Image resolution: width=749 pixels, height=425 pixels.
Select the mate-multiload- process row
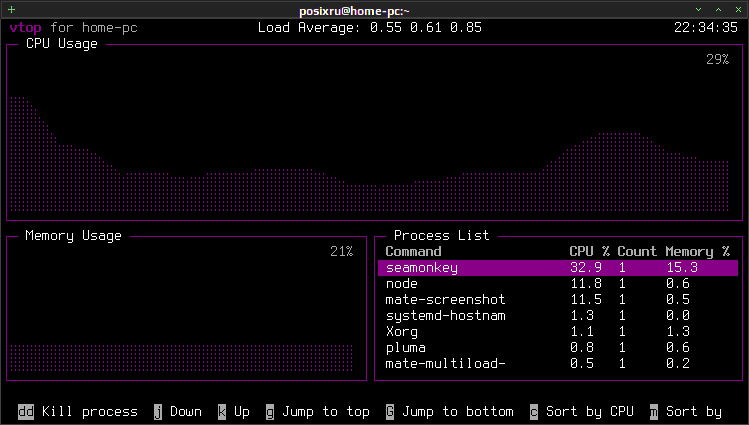pyautogui.click(x=558, y=364)
